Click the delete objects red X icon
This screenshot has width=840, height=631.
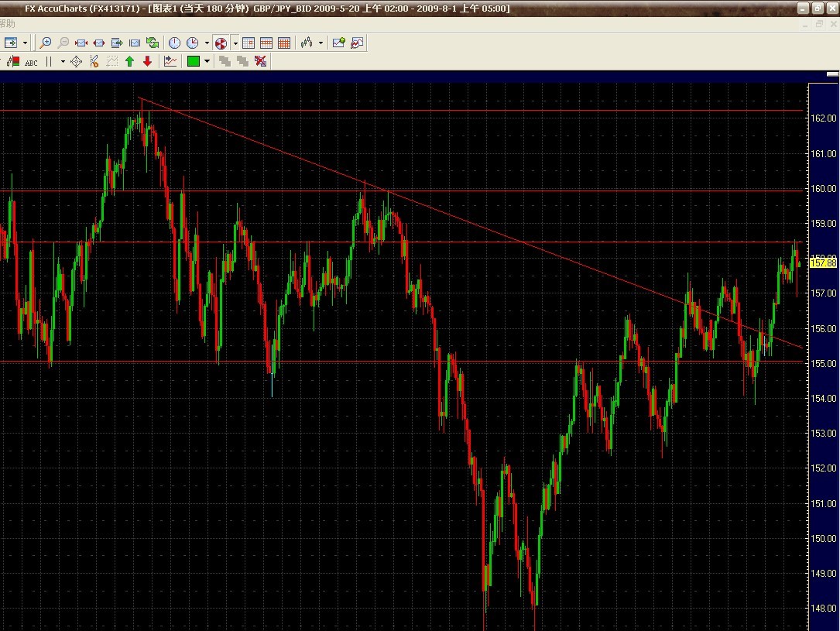point(261,62)
